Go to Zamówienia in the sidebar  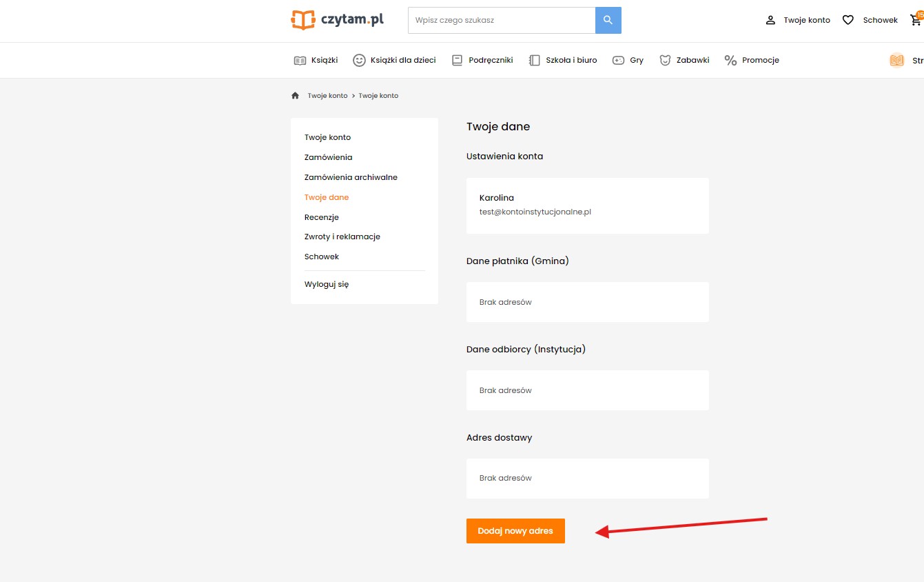coord(328,157)
